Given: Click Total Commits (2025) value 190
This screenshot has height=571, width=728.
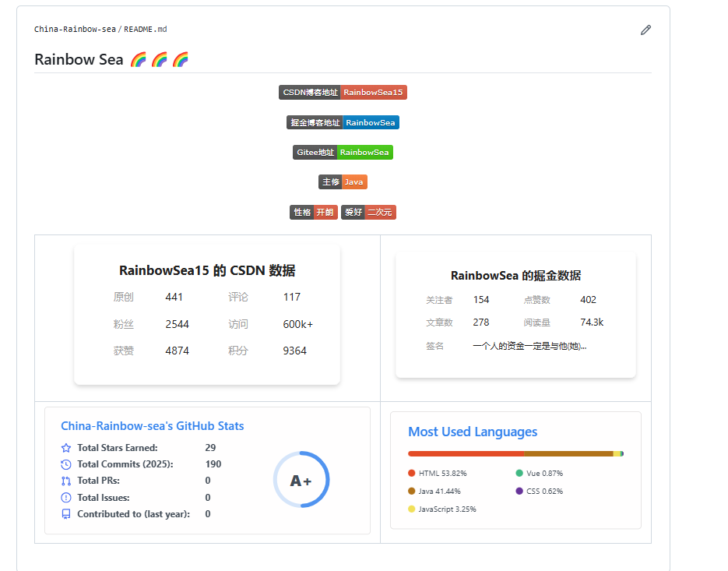Looking at the screenshot, I should click(213, 464).
